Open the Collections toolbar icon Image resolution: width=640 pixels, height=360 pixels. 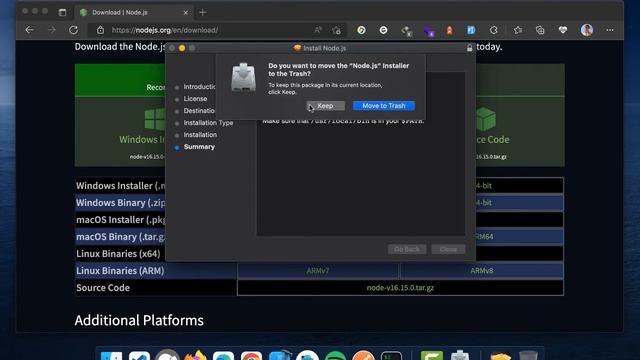(540, 30)
